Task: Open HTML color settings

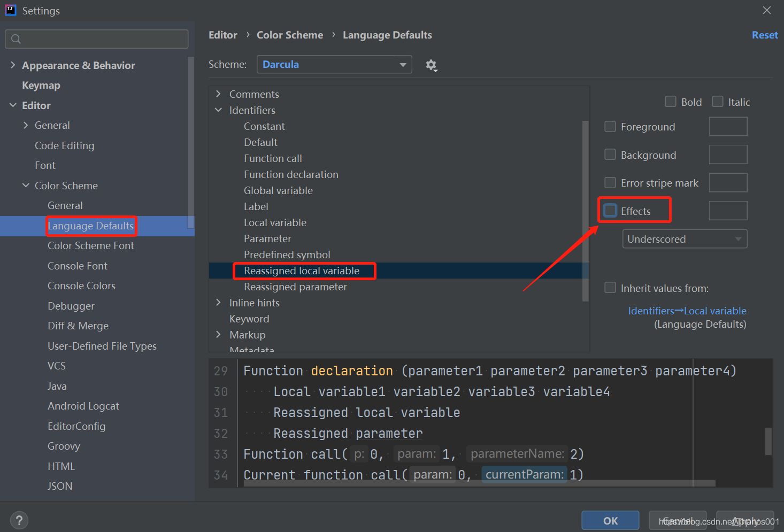Action: pos(61,466)
